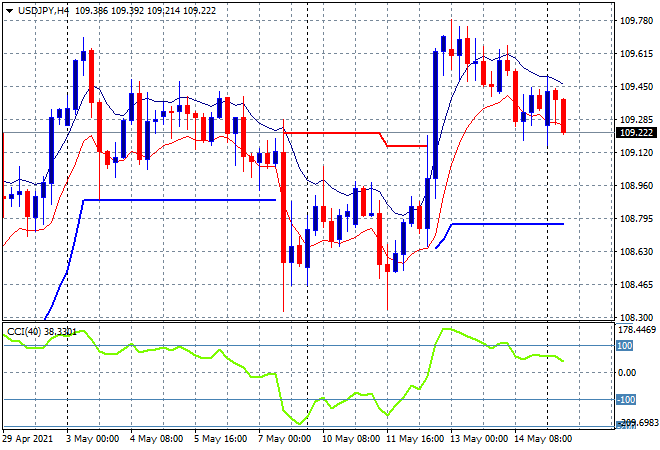Click the 10 May 08:00 time label

point(351,439)
